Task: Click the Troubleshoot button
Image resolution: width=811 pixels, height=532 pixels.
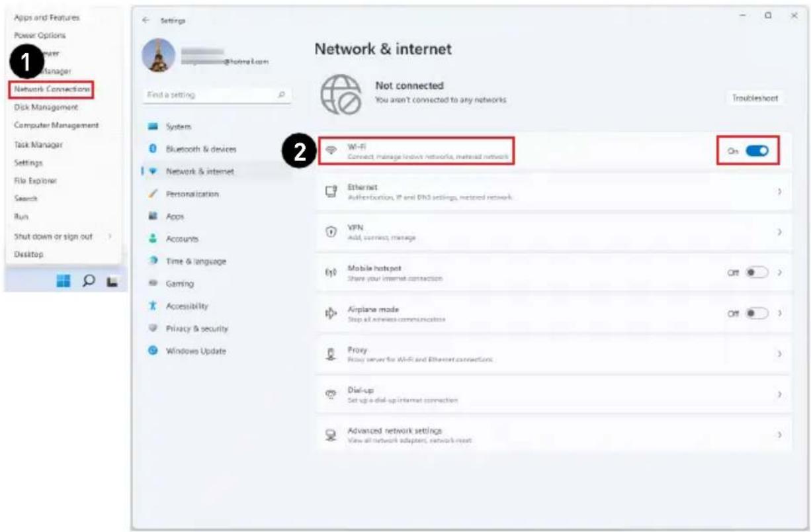Action: 755,98
